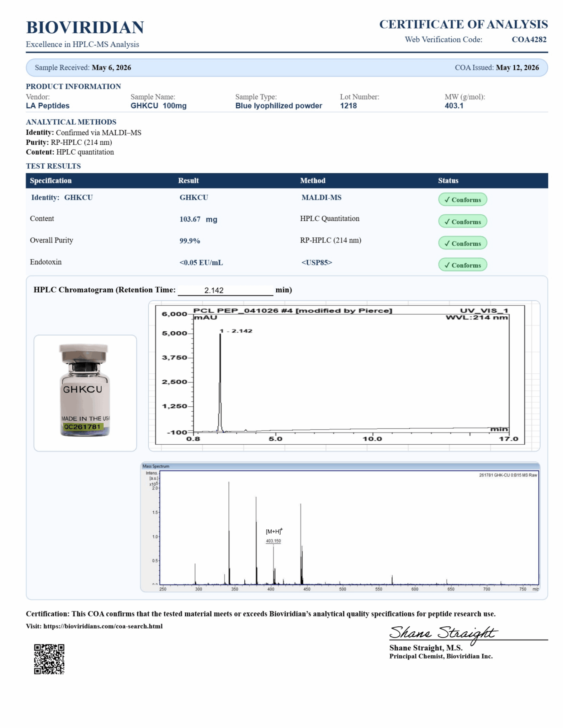Click the 'Identity: GHKCU' specification cell
The width and height of the screenshot is (563, 728).
tap(62, 198)
